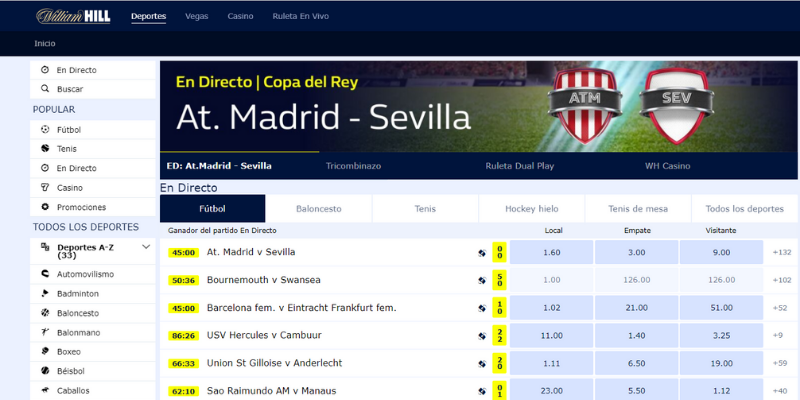
Task: Click the William Hill logo
Action: pos(73,16)
